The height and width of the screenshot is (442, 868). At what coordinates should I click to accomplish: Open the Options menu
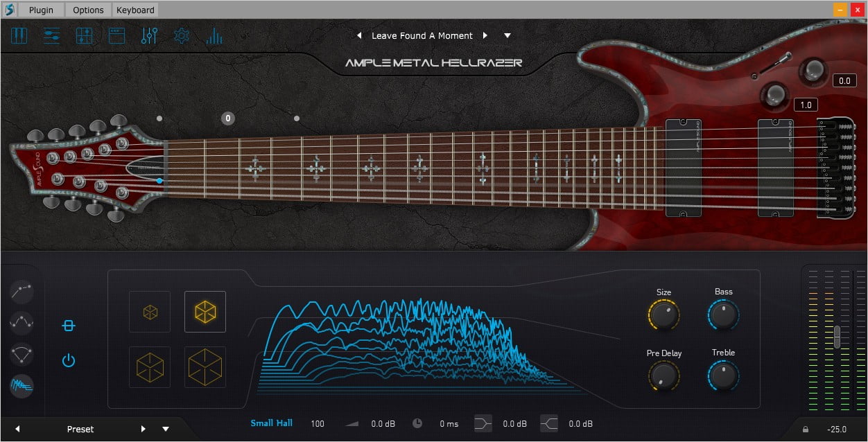tap(88, 10)
